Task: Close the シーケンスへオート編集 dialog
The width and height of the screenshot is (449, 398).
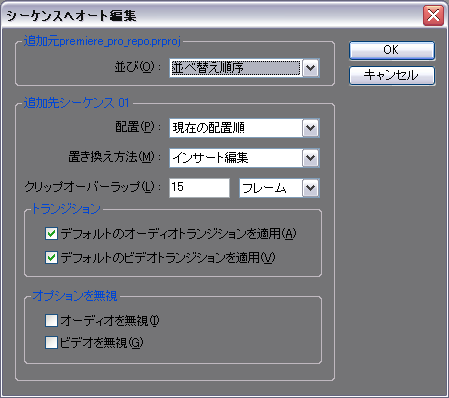Action: [433, 15]
